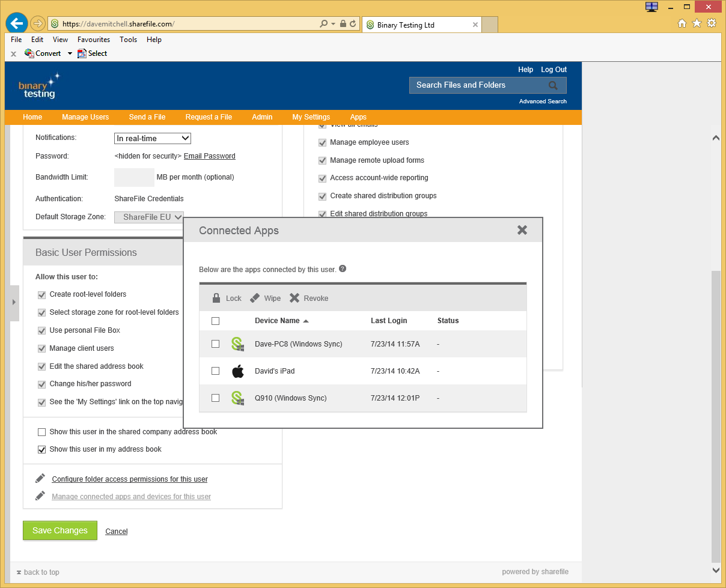Open the Default Storage Zone dropdown
Viewport: 726px width, 588px height.
148,217
